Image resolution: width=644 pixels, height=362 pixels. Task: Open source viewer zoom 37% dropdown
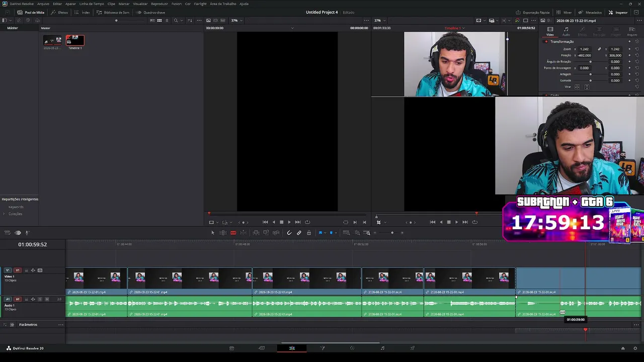(x=236, y=21)
